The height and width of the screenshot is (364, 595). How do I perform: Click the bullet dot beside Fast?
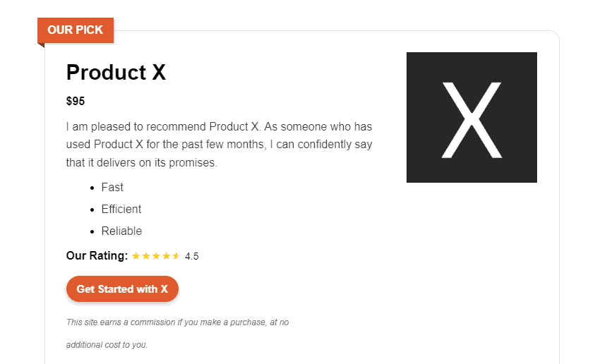coord(92,188)
